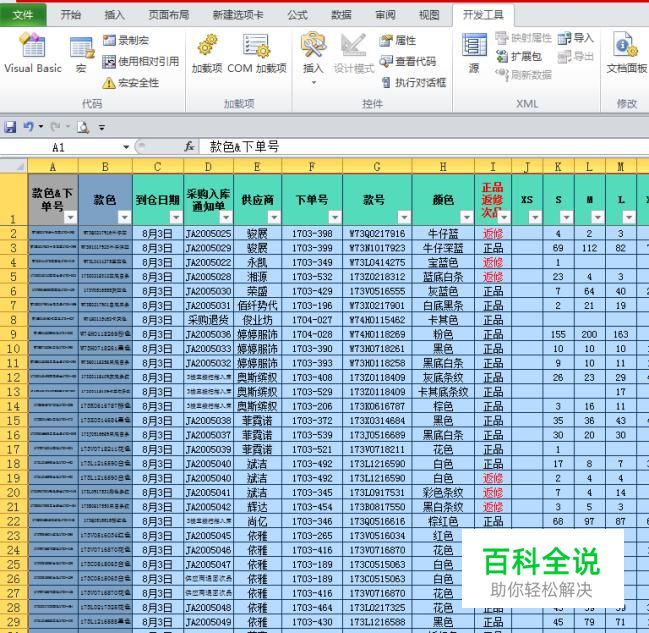
Task: Click the Undo button
Action: pos(29,127)
